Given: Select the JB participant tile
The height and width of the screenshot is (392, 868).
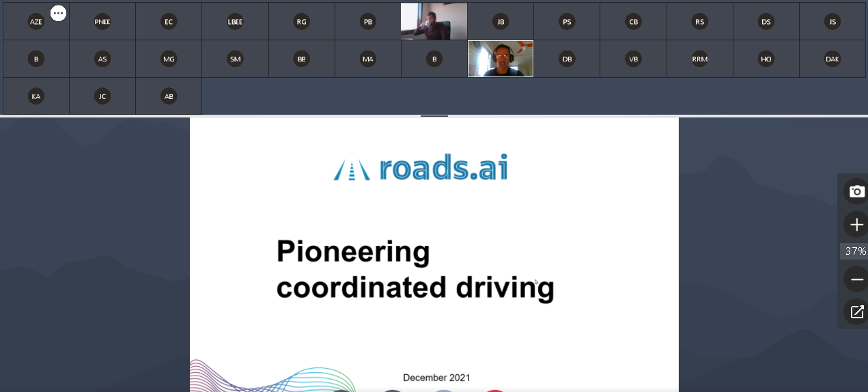Looking at the screenshot, I should pos(501,21).
